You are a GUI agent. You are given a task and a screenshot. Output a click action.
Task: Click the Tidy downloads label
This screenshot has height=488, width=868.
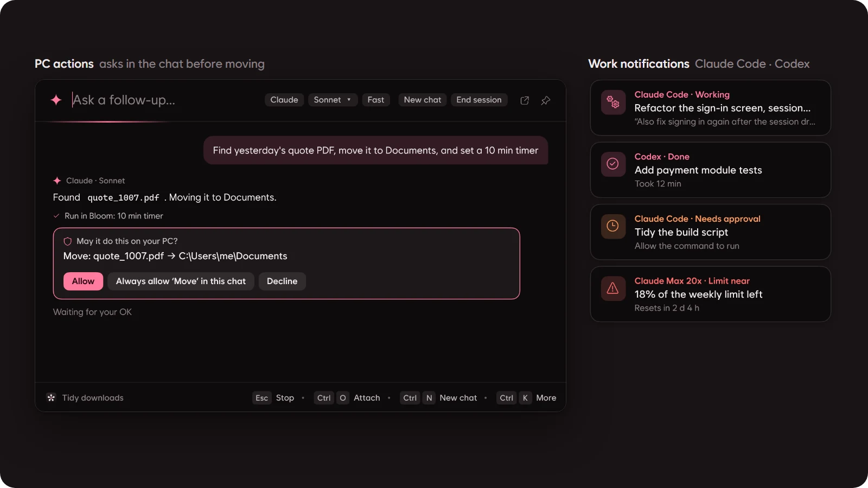pos(93,398)
